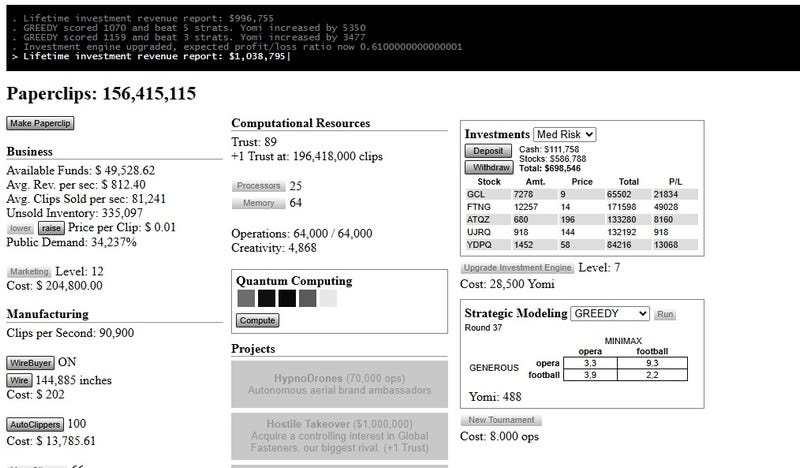Click Upgrade Investment Engine

(517, 268)
